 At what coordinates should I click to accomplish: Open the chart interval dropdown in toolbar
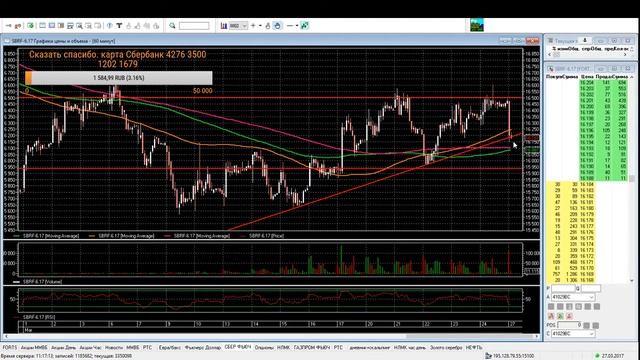click(x=244, y=26)
